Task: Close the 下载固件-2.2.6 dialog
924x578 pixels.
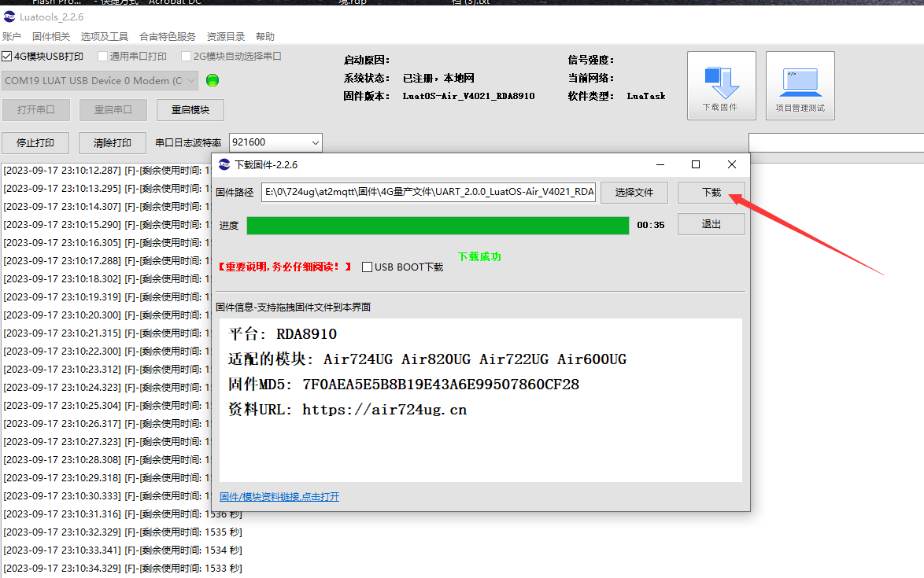Action: [x=731, y=164]
